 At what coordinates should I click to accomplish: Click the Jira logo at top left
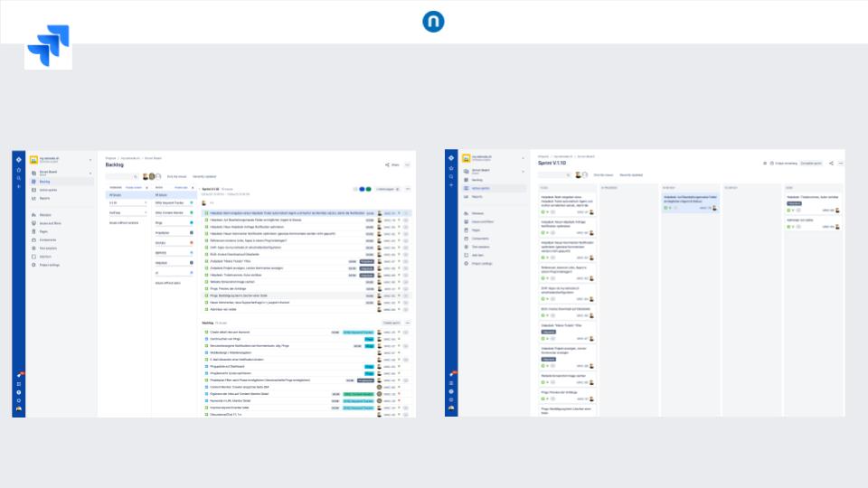pyautogui.click(x=48, y=46)
